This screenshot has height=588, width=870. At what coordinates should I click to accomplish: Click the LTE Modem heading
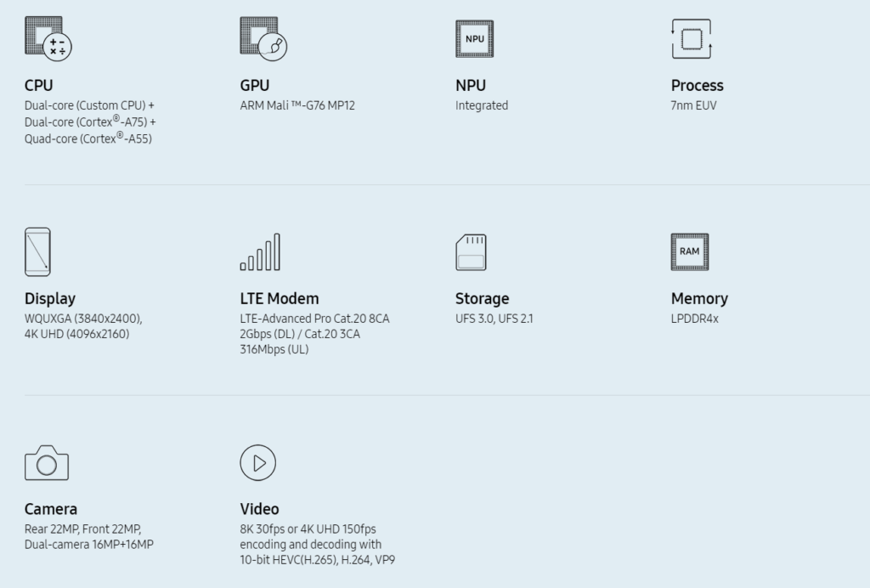[280, 298]
